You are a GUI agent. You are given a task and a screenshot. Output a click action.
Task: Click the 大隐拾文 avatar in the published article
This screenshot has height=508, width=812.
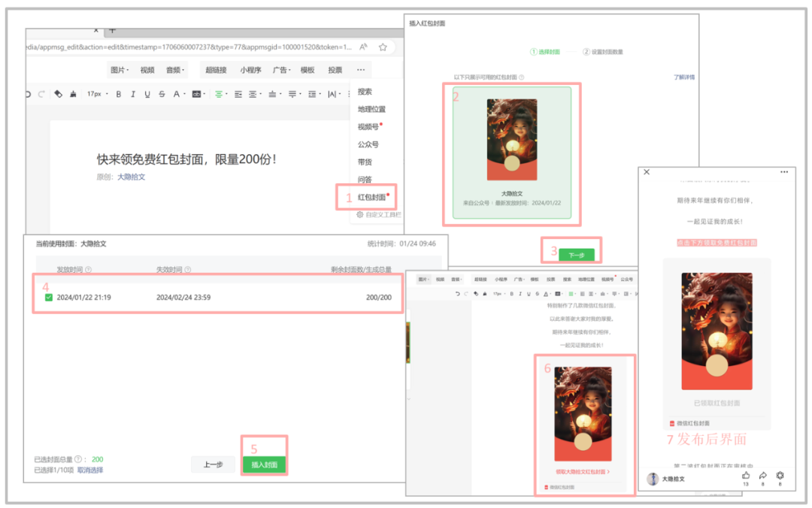(653, 479)
